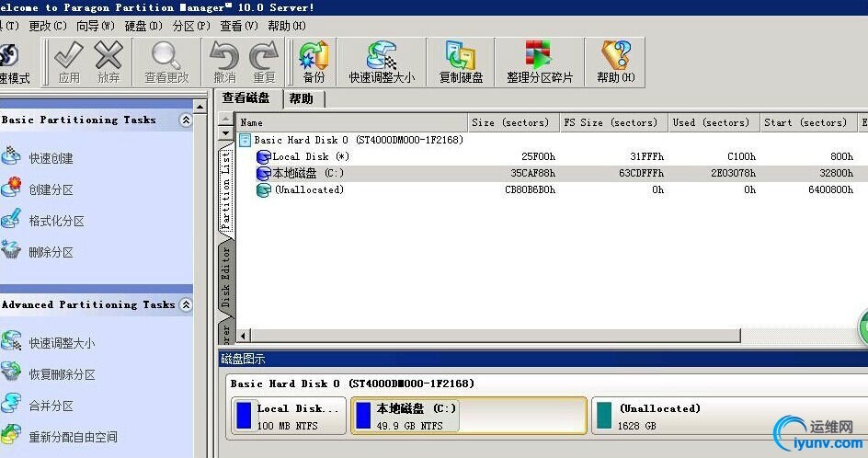
Task: Choose 恢复删除分区 sidebar task
Action: [62, 375]
